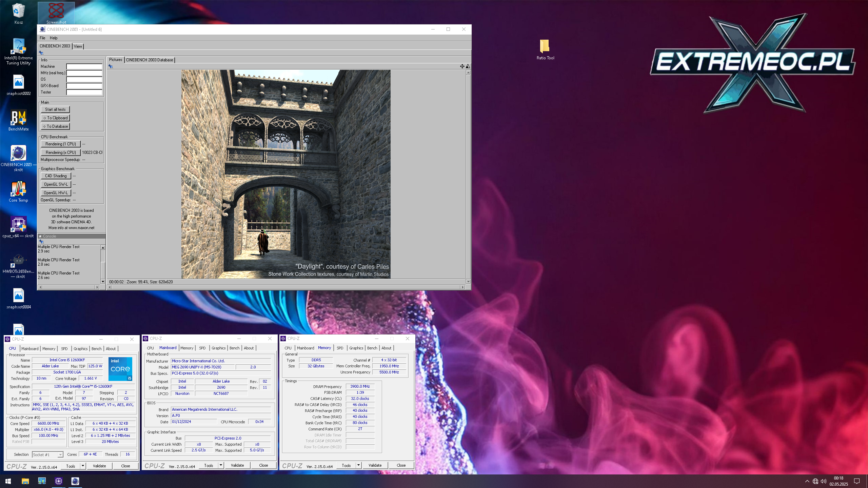Open the network tray icon

815,481
